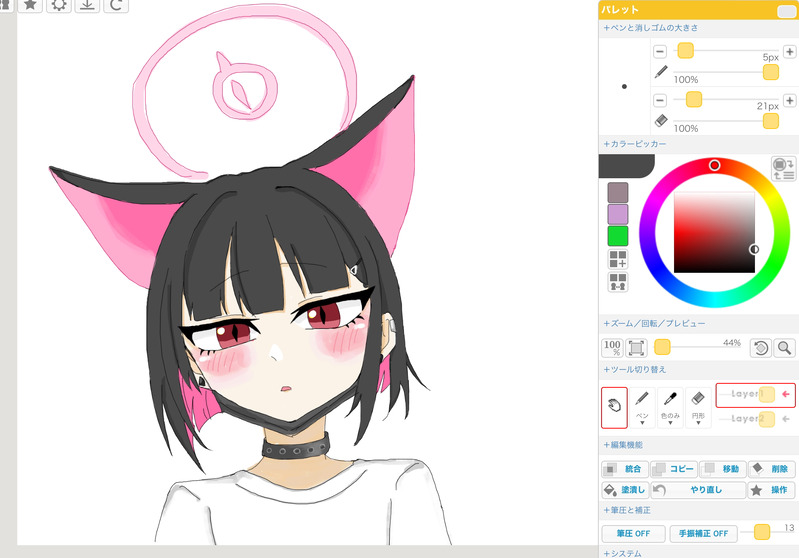The width and height of the screenshot is (799, 558).
Task: Select Layer2 with its gray arrow
Action: click(x=786, y=419)
